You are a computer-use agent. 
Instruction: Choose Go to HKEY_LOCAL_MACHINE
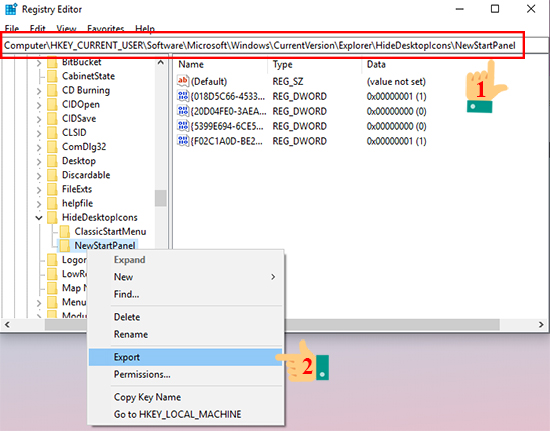[185, 414]
